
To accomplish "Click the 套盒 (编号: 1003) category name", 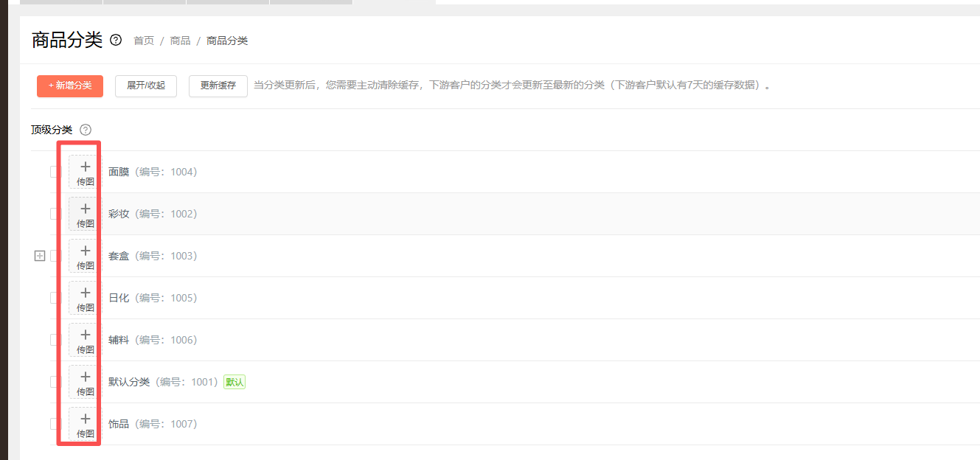I will pyautogui.click(x=153, y=256).
